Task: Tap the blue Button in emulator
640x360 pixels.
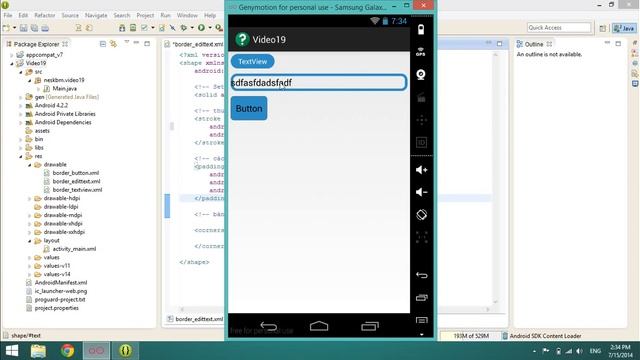Action: click(x=249, y=108)
